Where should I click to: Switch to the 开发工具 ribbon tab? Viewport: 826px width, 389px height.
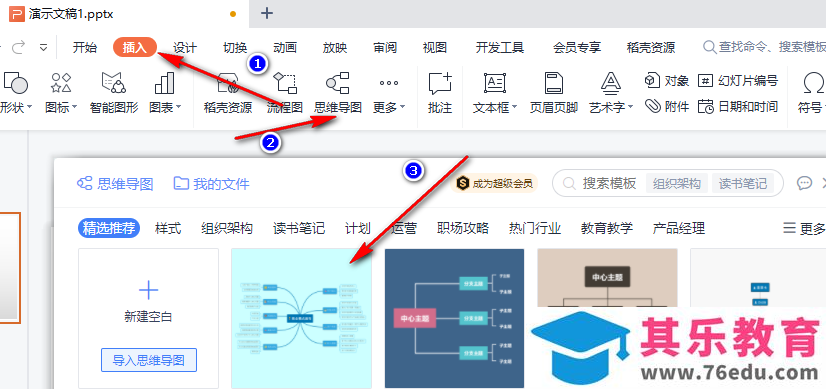click(x=500, y=48)
